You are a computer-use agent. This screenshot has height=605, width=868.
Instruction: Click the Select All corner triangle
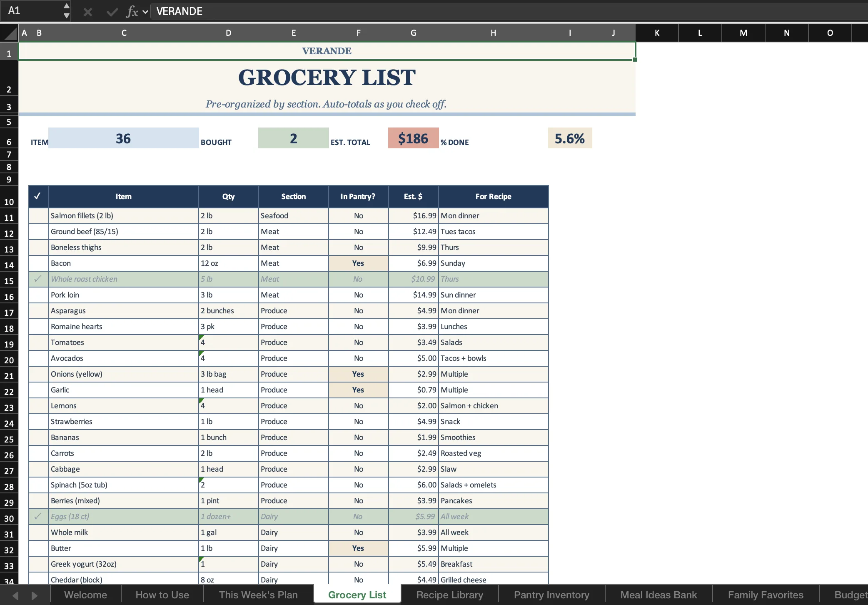coord(9,33)
